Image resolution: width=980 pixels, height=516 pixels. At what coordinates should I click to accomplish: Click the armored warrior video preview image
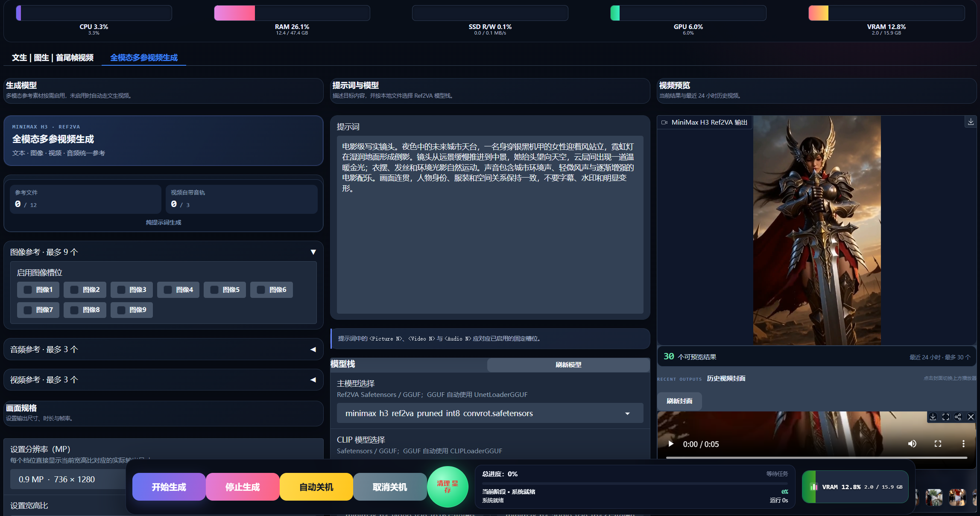[x=817, y=230]
